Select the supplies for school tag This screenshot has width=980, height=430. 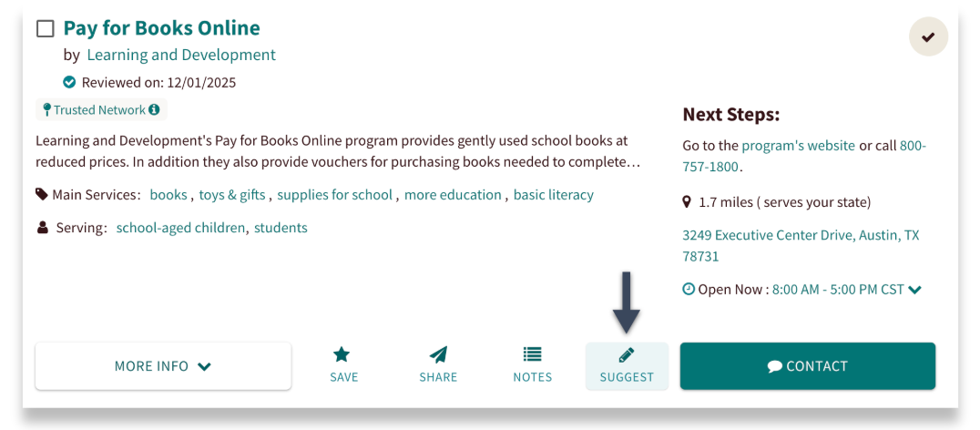[x=334, y=195]
